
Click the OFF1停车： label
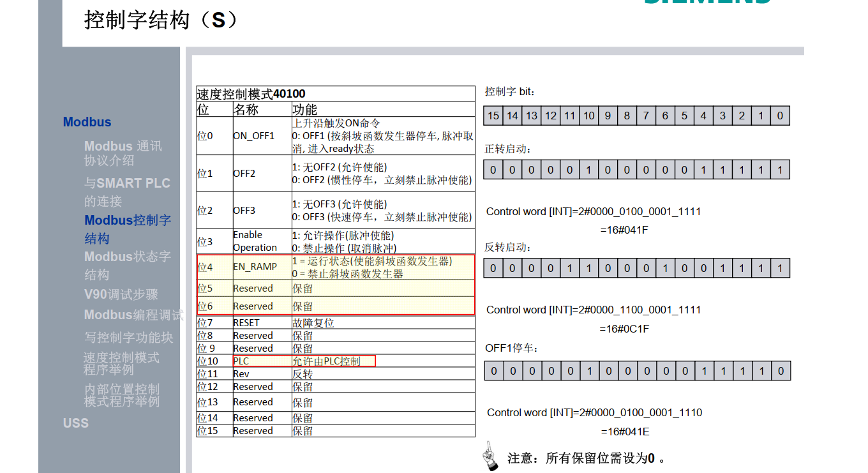point(512,348)
